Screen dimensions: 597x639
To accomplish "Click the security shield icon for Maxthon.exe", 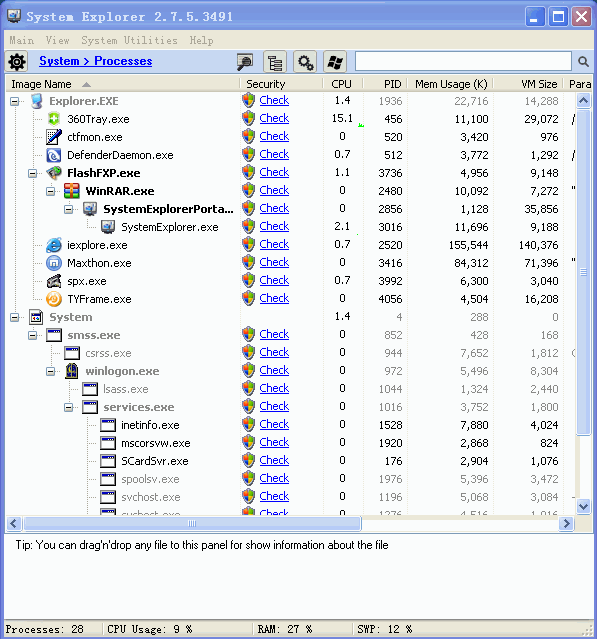I will (x=248, y=262).
